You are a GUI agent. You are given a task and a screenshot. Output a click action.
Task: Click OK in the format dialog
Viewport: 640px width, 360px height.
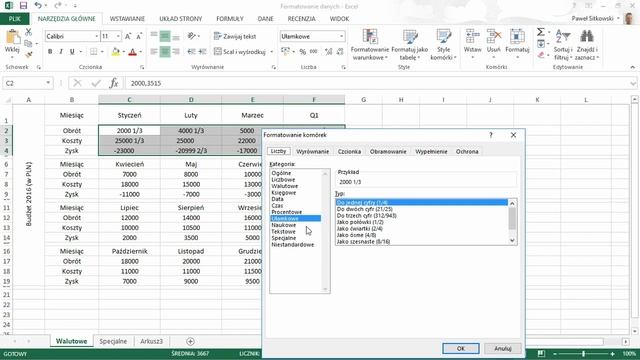click(461, 349)
